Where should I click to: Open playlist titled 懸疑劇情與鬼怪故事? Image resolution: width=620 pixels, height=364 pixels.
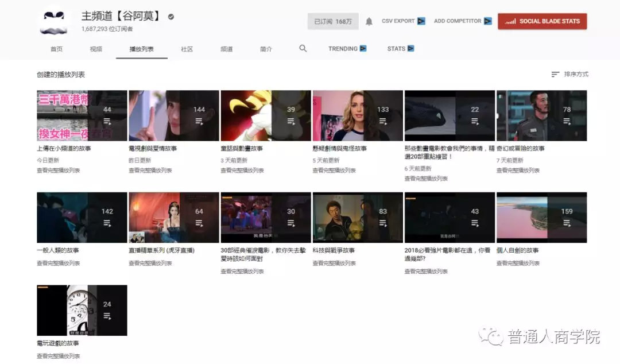[x=340, y=148]
